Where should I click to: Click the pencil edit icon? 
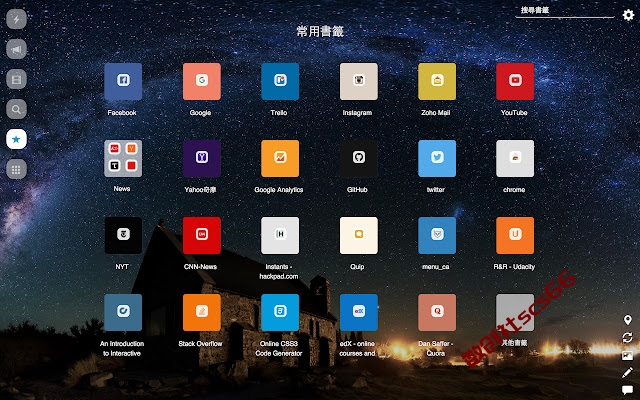[x=627, y=372]
